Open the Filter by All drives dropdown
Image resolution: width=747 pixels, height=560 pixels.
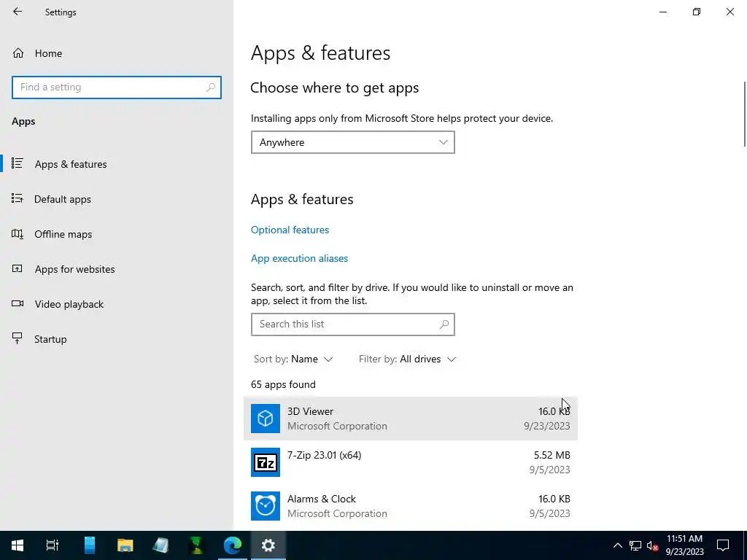tap(407, 359)
